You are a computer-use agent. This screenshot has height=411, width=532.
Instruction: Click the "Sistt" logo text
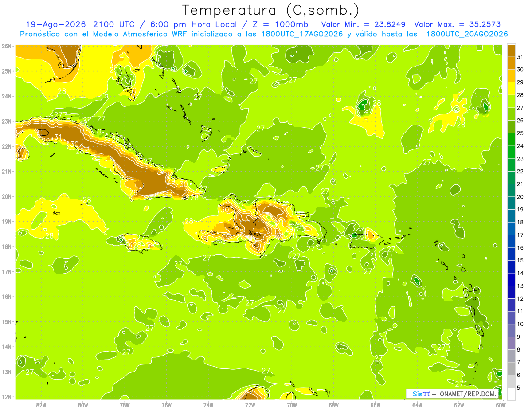click(421, 393)
